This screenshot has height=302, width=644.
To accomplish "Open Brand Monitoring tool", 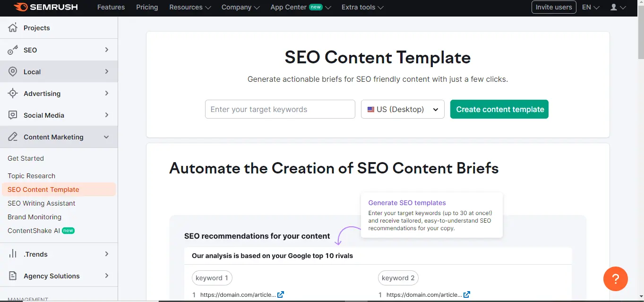I will [x=34, y=217].
